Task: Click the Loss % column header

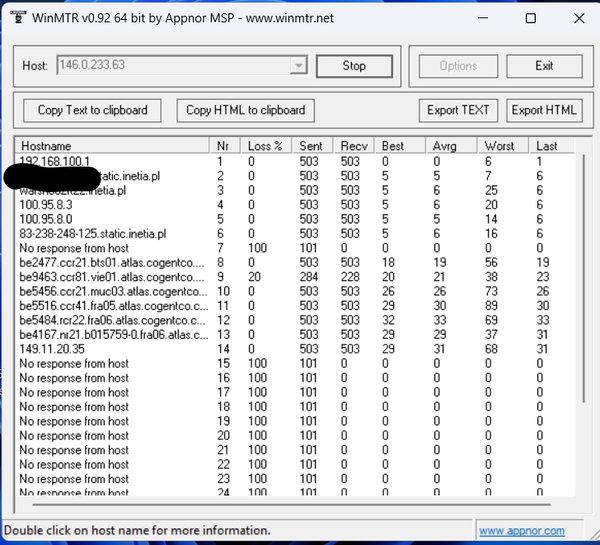Action: tap(266, 146)
